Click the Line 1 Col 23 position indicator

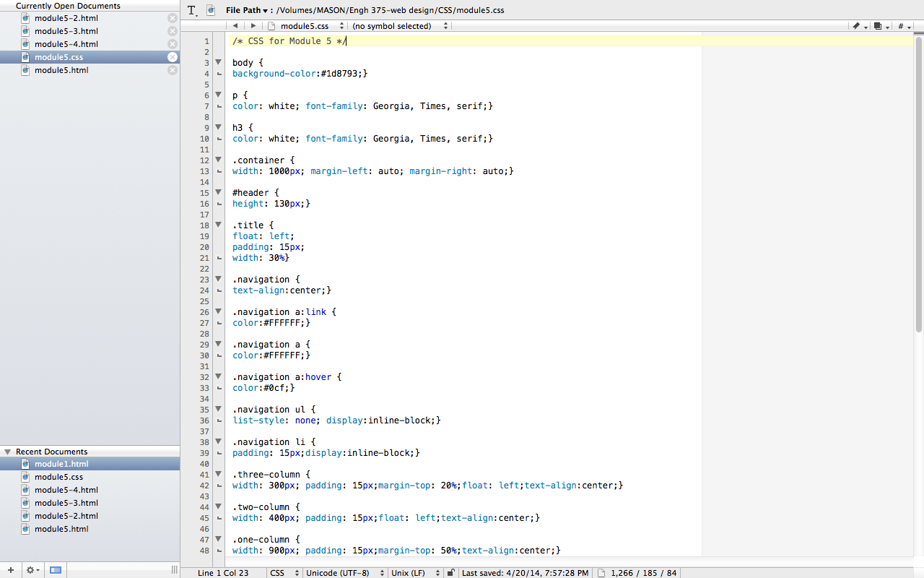click(x=222, y=573)
